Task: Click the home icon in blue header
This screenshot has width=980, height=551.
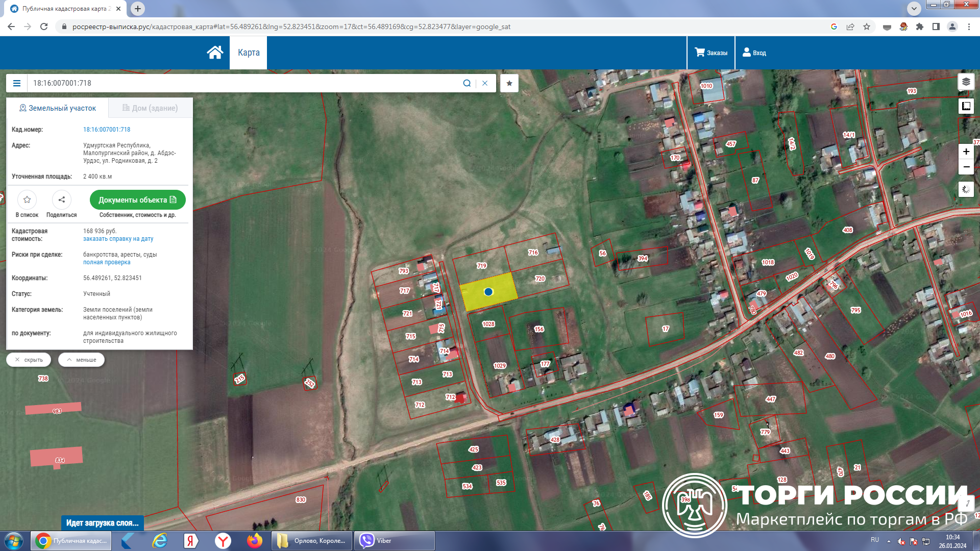Action: coord(215,53)
